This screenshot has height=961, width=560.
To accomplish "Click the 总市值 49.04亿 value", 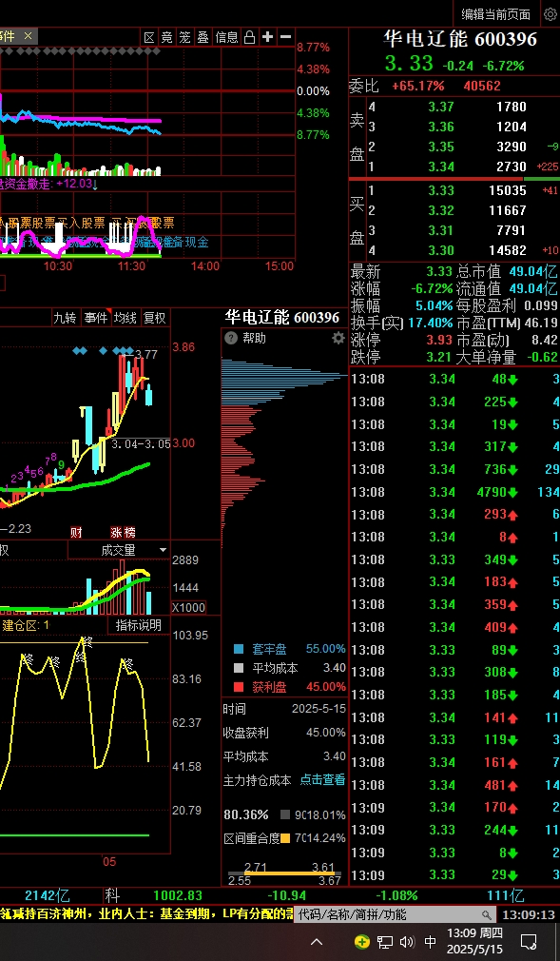I will click(x=534, y=271).
